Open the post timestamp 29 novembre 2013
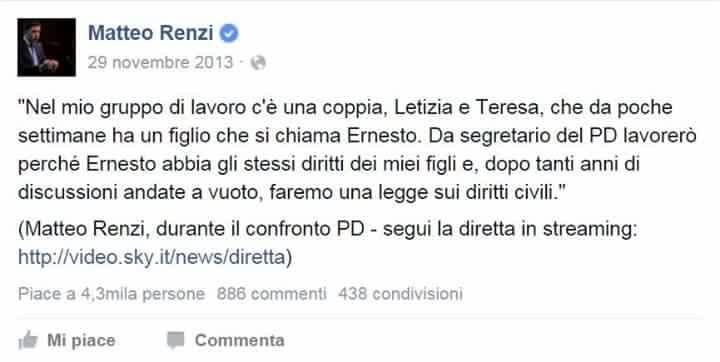The image size is (720, 362). pos(160,62)
